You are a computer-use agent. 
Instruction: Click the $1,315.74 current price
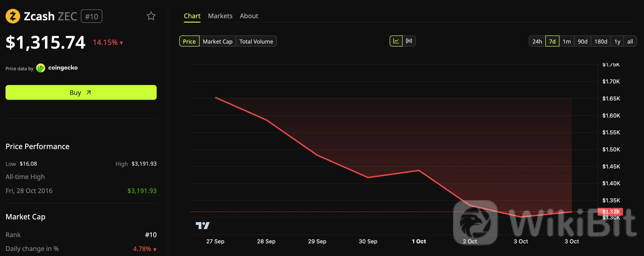45,42
